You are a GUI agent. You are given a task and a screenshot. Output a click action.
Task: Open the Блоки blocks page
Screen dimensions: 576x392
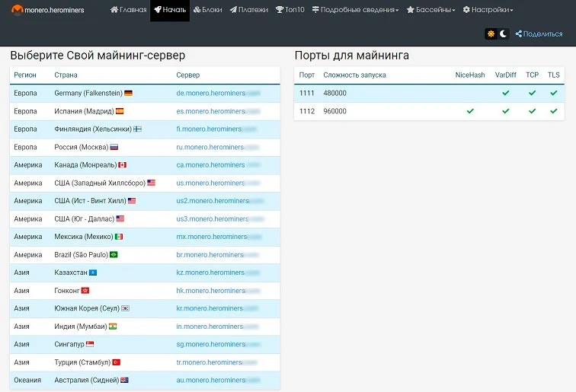(x=208, y=11)
